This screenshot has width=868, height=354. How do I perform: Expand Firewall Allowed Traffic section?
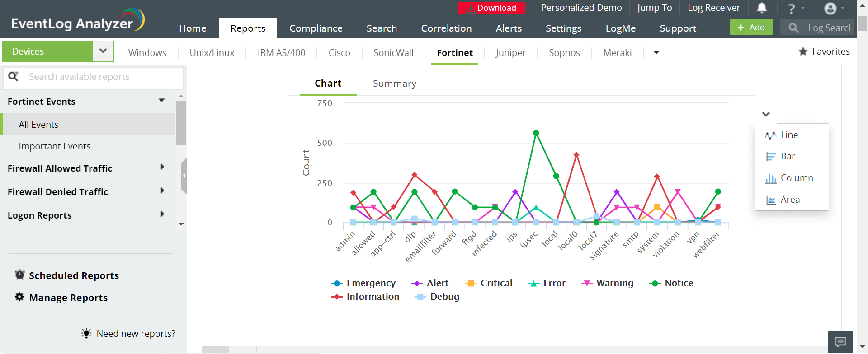click(x=162, y=167)
